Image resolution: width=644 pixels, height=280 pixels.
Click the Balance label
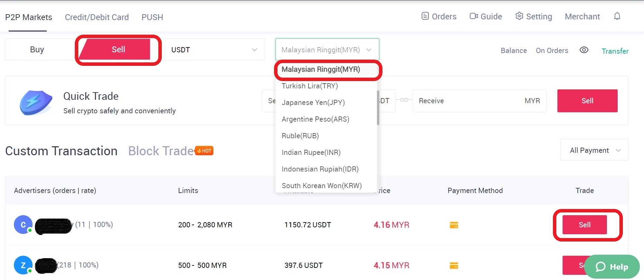click(514, 51)
